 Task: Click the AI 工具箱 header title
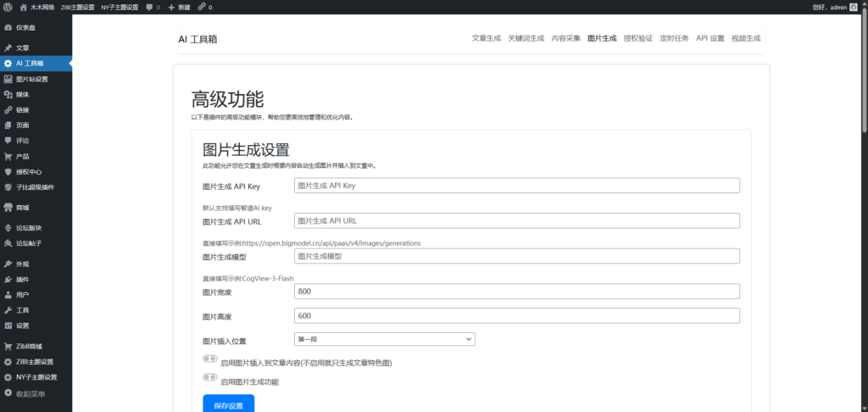pyautogui.click(x=198, y=39)
